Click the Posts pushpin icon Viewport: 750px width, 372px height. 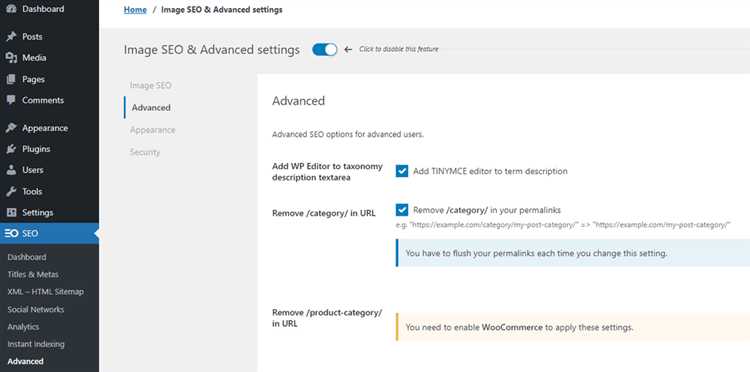tap(11, 37)
